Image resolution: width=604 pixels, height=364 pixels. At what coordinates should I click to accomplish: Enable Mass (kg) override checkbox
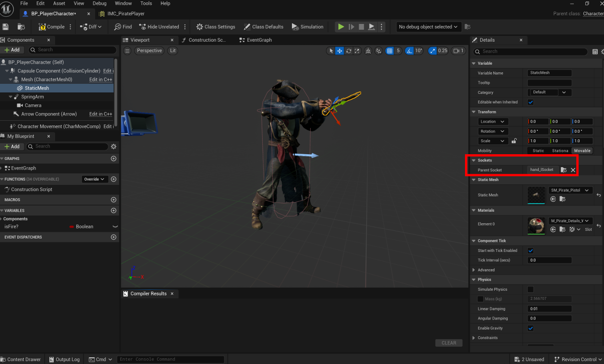(x=481, y=299)
